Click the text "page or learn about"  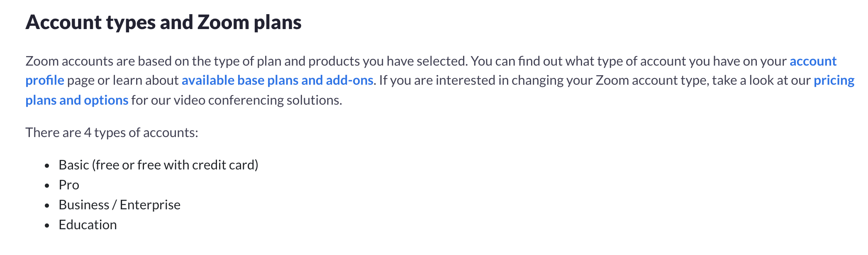(x=123, y=80)
